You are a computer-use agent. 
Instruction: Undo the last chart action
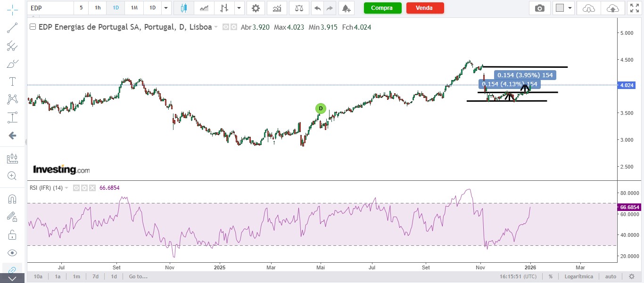[x=318, y=8]
